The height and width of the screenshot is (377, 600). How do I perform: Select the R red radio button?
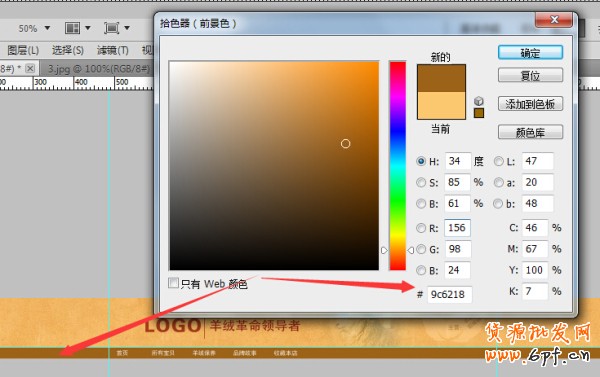tap(421, 228)
